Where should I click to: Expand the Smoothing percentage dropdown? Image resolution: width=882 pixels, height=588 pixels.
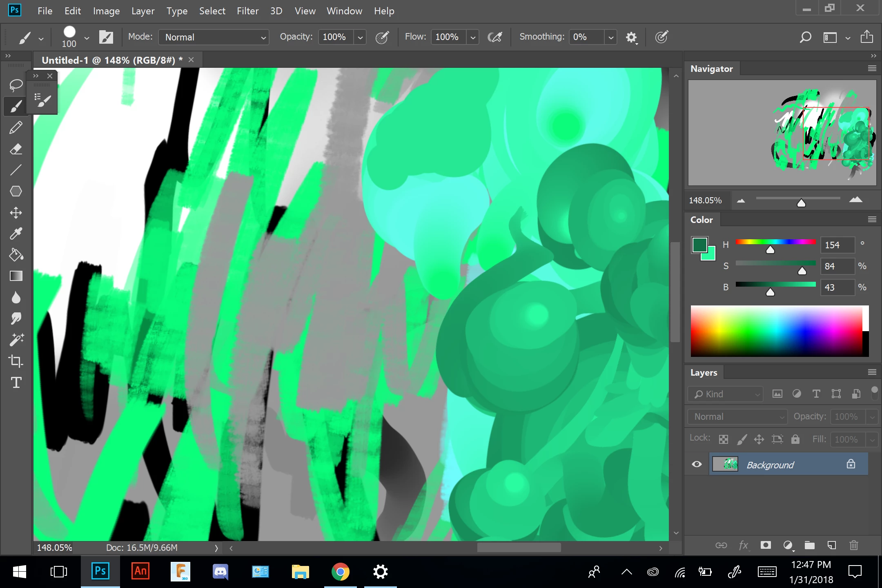click(x=611, y=37)
